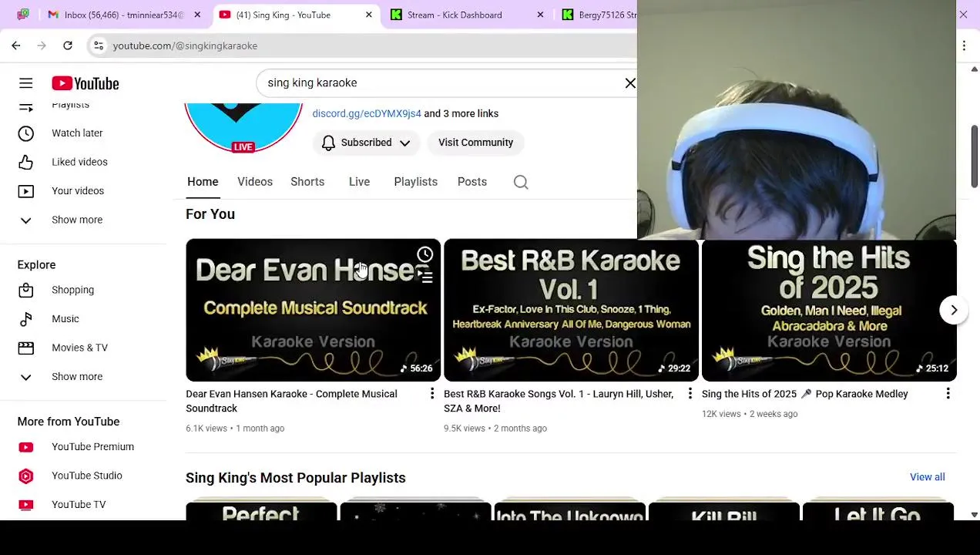
Task: Select the channel Shorts tab
Action: point(307,182)
